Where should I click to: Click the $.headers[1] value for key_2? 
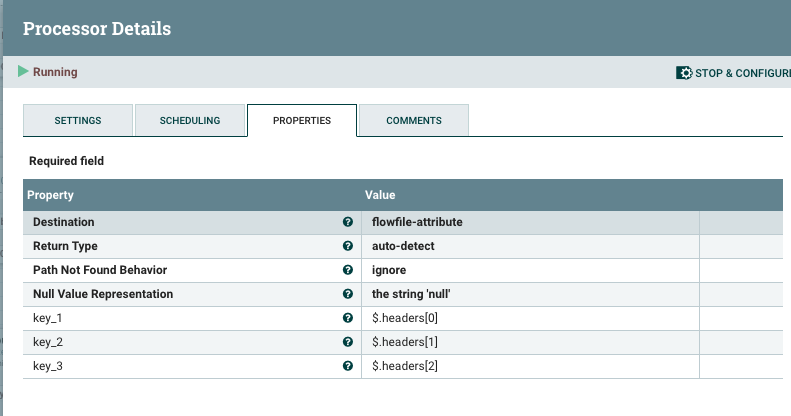[405, 342]
